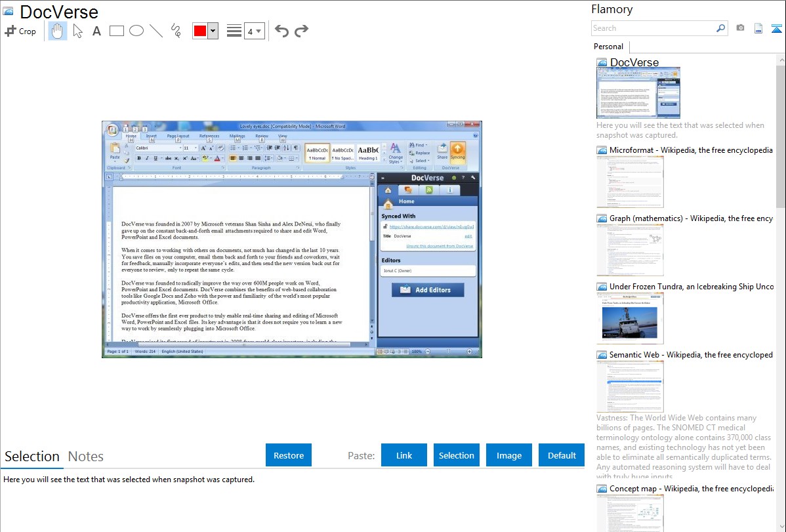Click the Share icon in the Word ribbon

pos(442,152)
